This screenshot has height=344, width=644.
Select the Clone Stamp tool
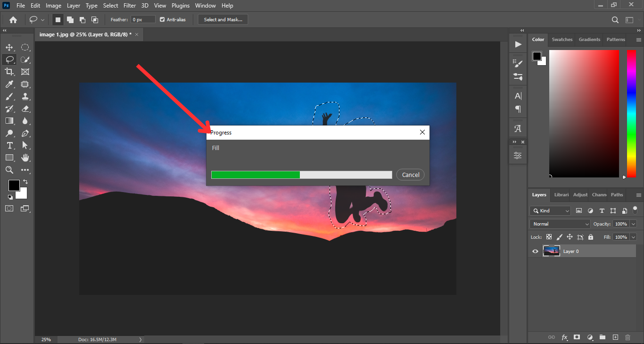(25, 96)
